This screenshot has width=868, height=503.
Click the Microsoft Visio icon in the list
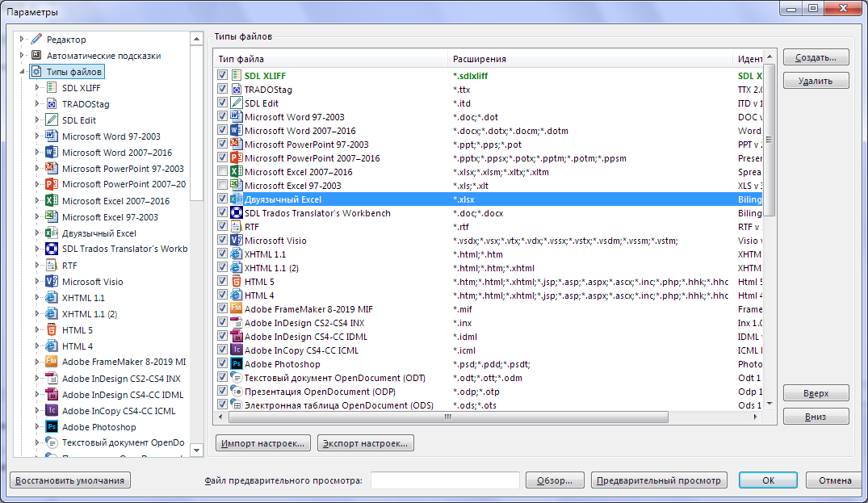coord(237,241)
